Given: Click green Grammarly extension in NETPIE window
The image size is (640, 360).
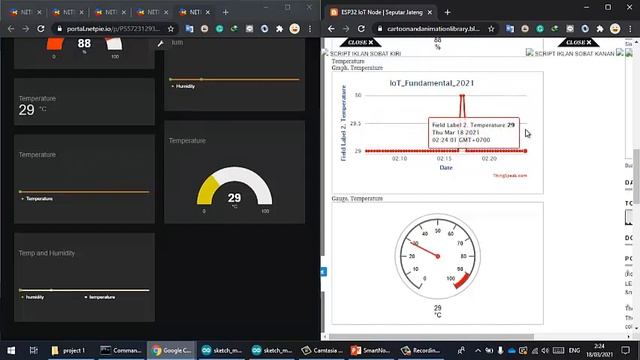Looking at the screenshot, I should (x=220, y=29).
